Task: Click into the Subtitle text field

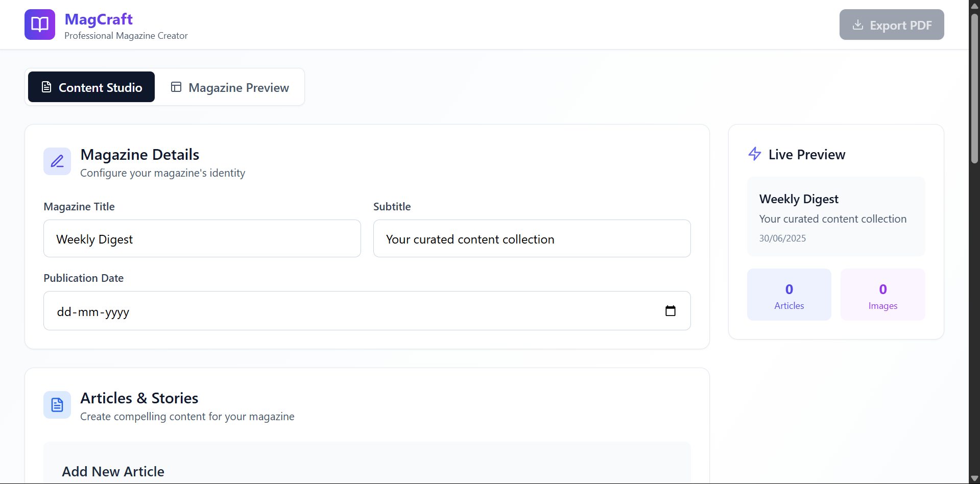Action: click(532, 239)
